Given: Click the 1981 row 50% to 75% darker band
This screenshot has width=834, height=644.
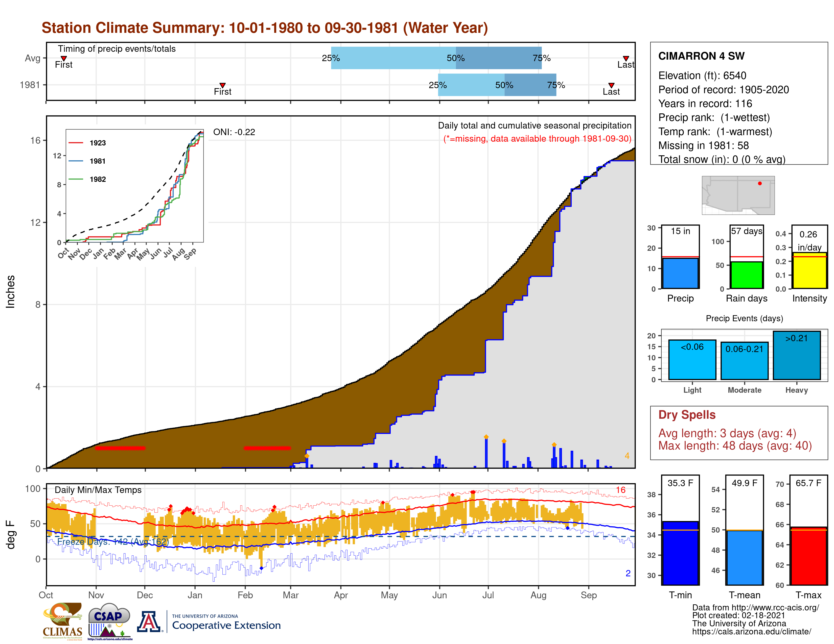Looking at the screenshot, I should coord(530,85).
